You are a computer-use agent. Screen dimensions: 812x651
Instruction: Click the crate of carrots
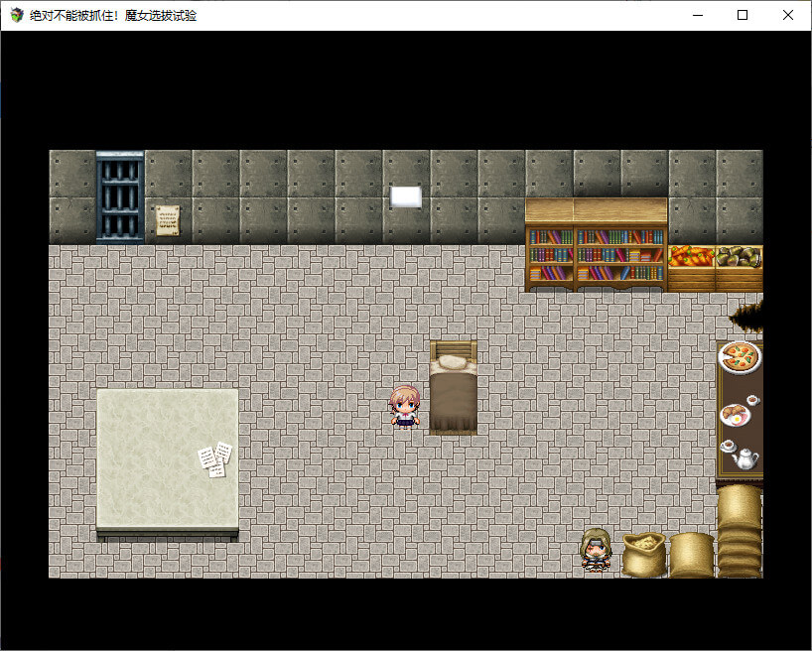click(x=691, y=265)
